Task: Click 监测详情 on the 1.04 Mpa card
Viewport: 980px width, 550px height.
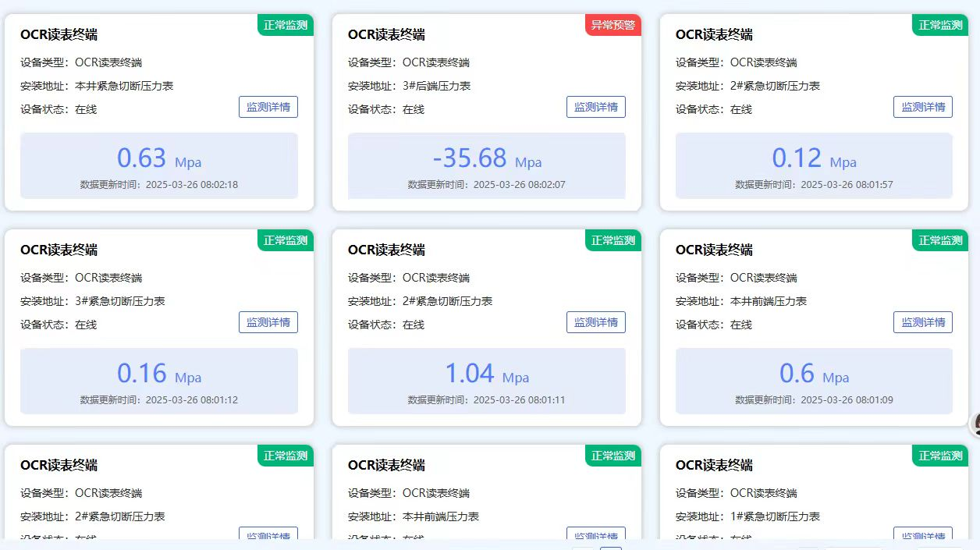Action: click(x=595, y=323)
